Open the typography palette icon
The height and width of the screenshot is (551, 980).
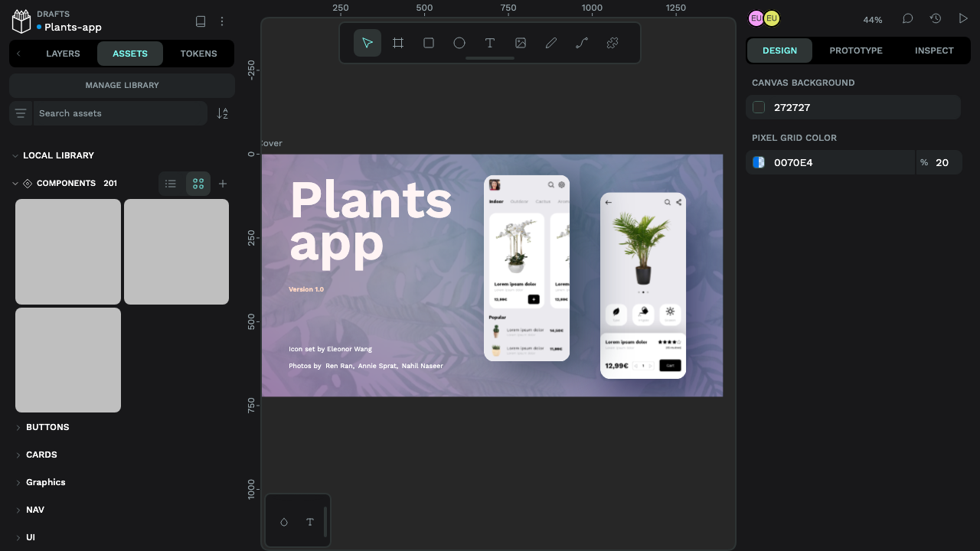click(310, 522)
